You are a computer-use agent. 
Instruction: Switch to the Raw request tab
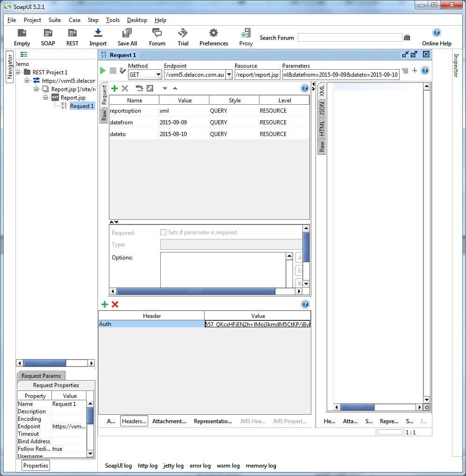[104, 115]
